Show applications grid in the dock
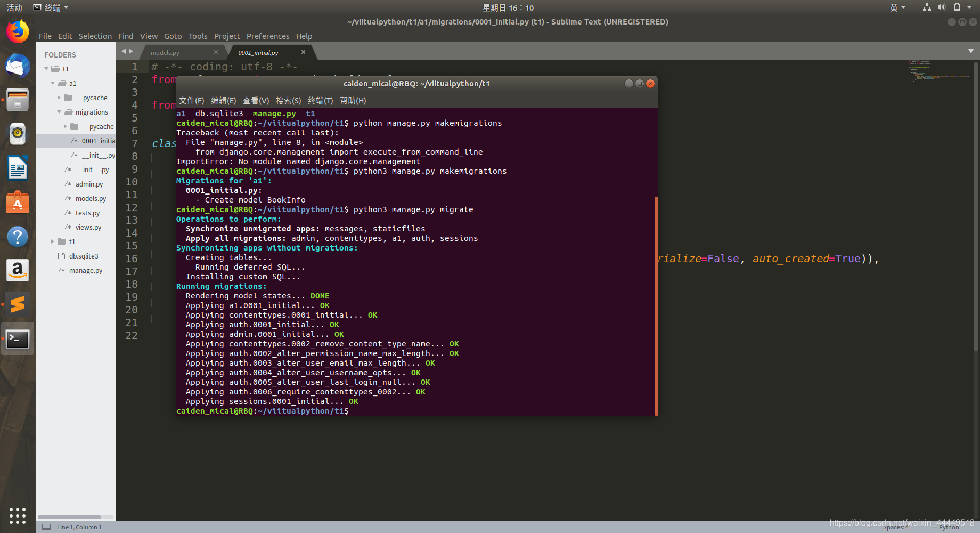Image resolution: width=980 pixels, height=533 pixels. click(x=18, y=515)
